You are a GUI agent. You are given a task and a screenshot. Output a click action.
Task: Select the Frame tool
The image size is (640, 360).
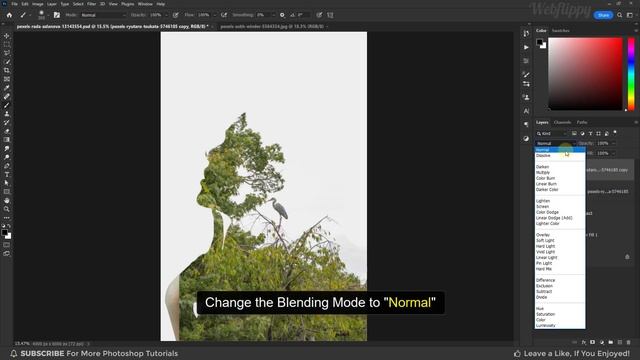click(7, 79)
